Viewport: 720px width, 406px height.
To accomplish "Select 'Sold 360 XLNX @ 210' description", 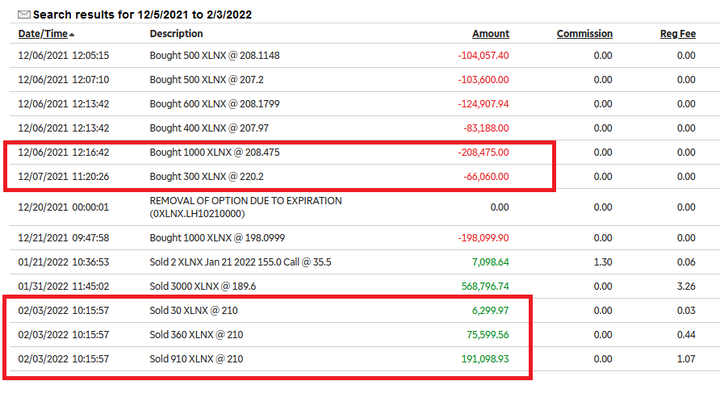I will pyautogui.click(x=196, y=335).
